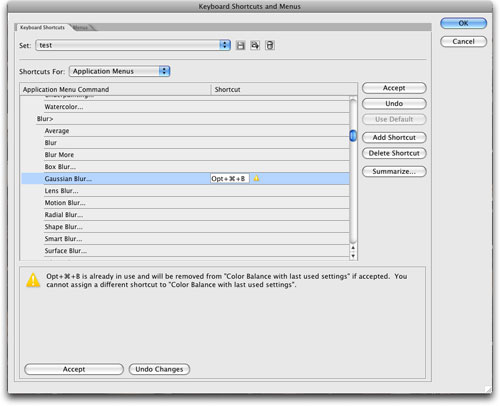Select the Box Blur... row
500x406 pixels.
(x=185, y=167)
